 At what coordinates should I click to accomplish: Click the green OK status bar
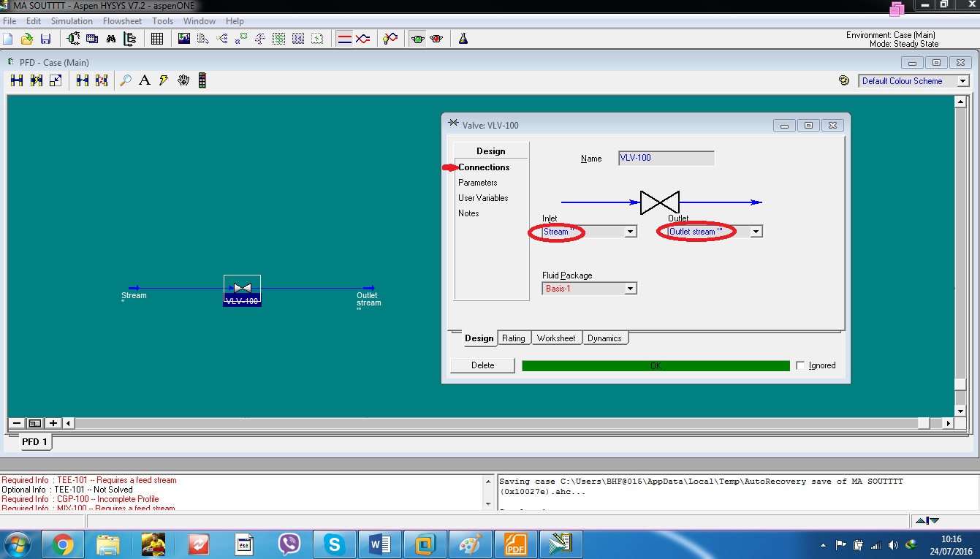pos(656,365)
